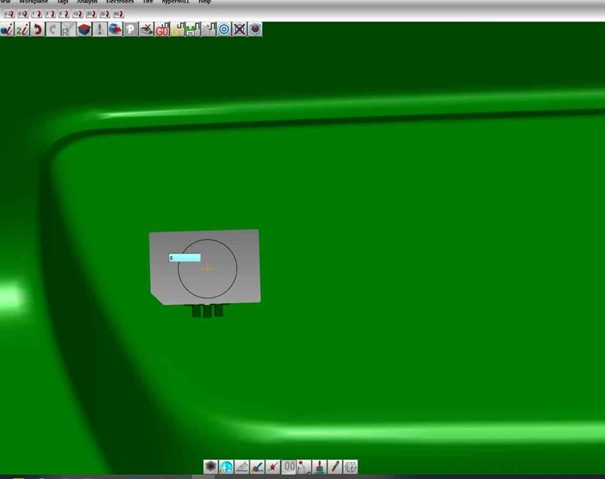Viewport: 605px width, 479px height.
Task: Click the blue concentric target icon
Action: click(x=224, y=30)
